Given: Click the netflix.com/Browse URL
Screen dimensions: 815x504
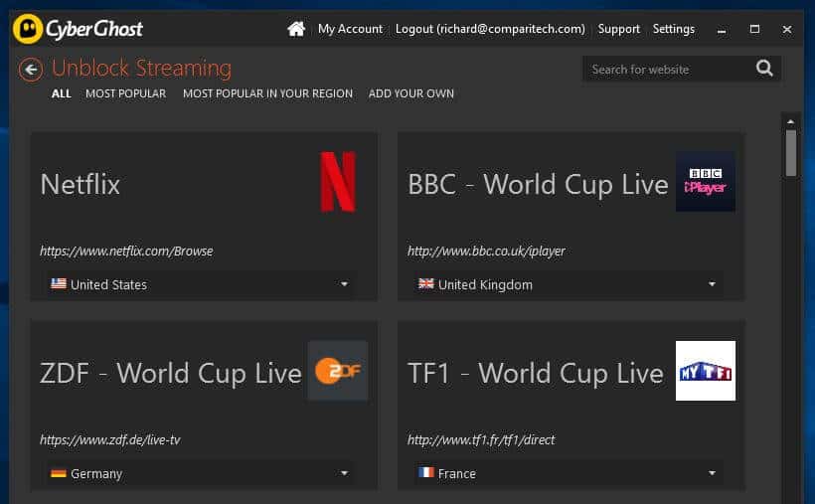Looking at the screenshot, I should click(126, 252).
